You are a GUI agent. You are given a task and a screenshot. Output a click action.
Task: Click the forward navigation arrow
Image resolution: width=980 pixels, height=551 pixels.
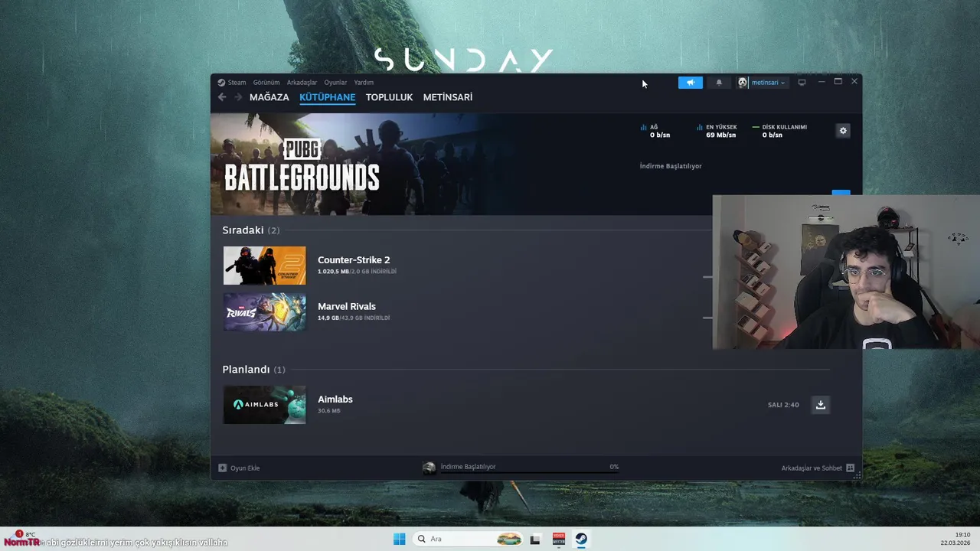point(238,97)
